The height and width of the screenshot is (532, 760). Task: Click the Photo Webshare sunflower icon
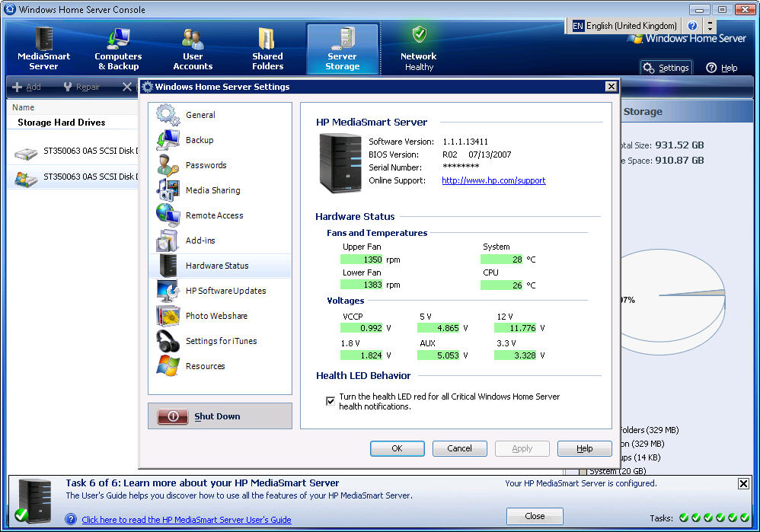coord(168,316)
